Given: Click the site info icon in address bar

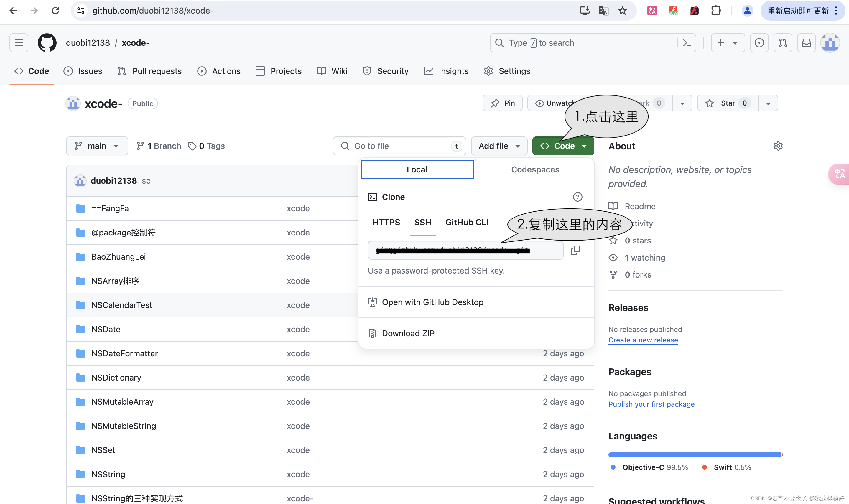Looking at the screenshot, I should point(81,11).
